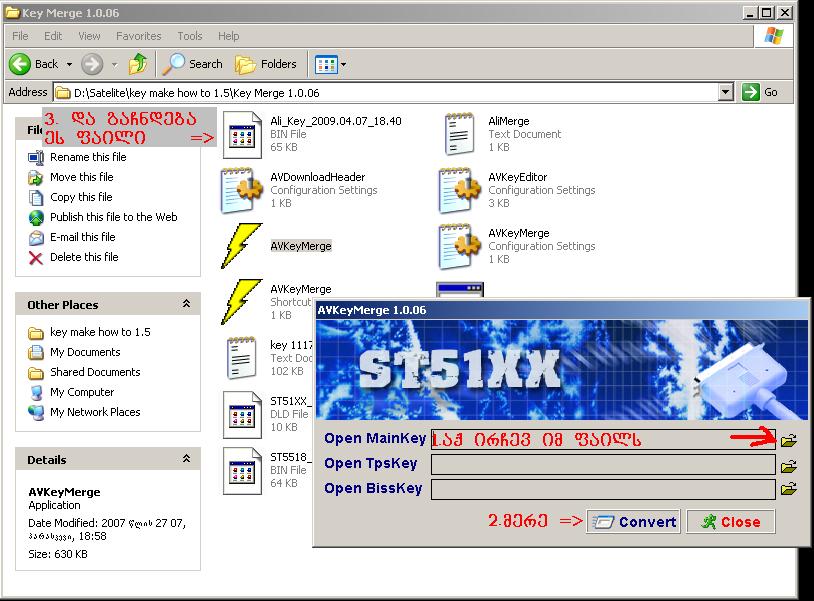Click Publish this file to the Web

pyautogui.click(x=114, y=217)
